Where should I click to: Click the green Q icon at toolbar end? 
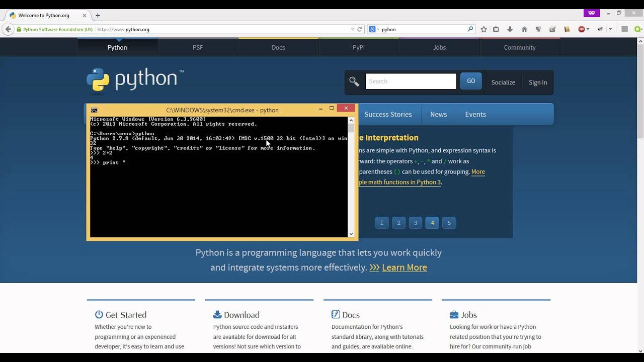tap(638, 29)
